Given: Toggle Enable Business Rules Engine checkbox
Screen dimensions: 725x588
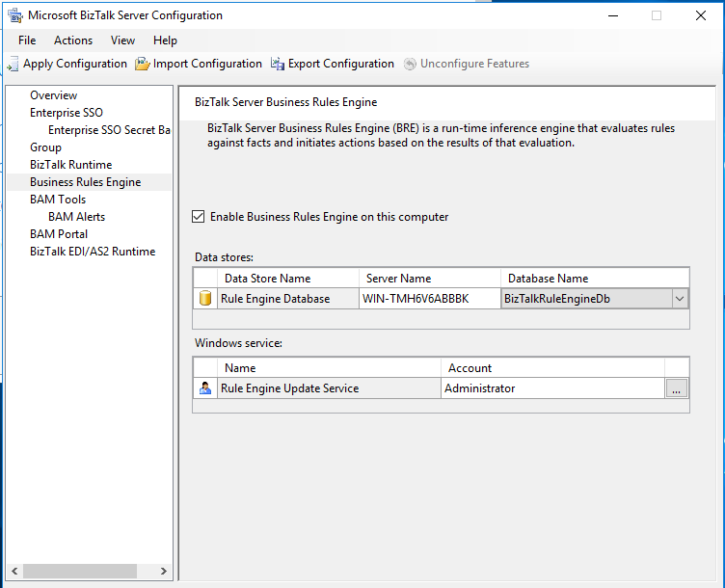Looking at the screenshot, I should point(198,216).
